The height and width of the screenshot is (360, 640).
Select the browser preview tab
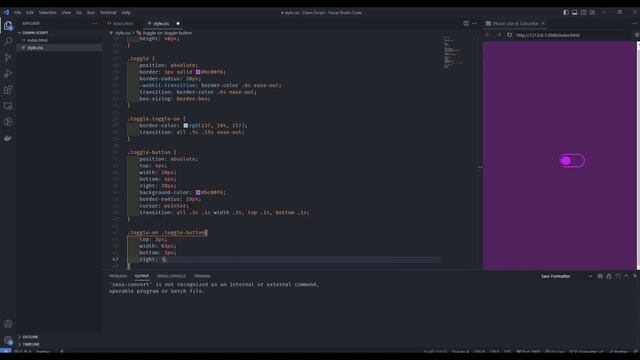click(x=516, y=23)
